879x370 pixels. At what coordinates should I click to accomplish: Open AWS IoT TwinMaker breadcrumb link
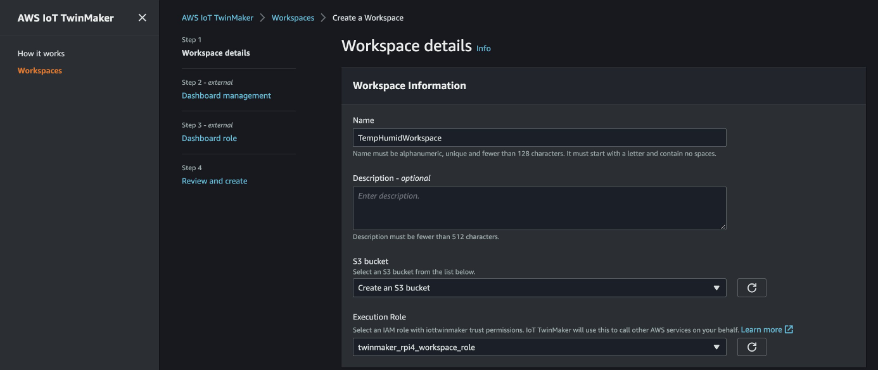[218, 18]
